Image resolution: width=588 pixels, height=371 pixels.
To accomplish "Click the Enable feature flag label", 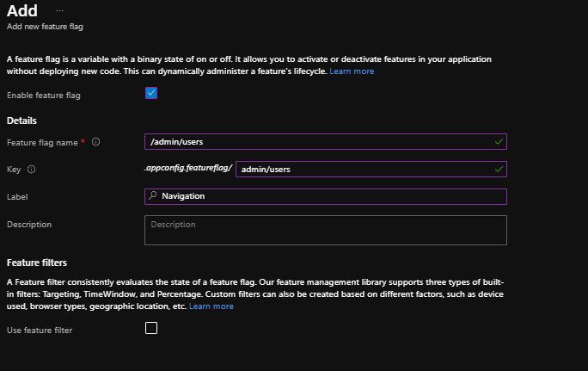I will pyautogui.click(x=44, y=96).
